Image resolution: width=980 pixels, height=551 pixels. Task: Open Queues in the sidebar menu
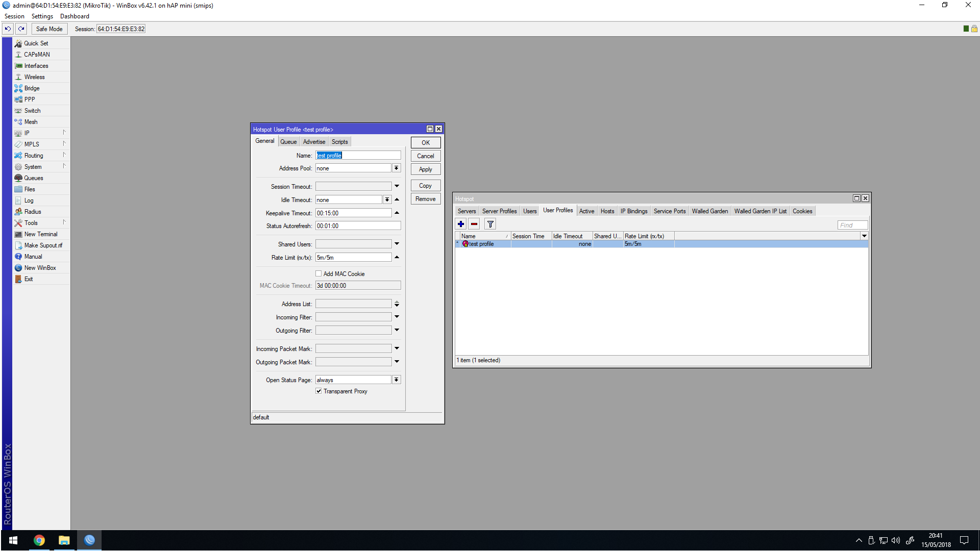[34, 178]
